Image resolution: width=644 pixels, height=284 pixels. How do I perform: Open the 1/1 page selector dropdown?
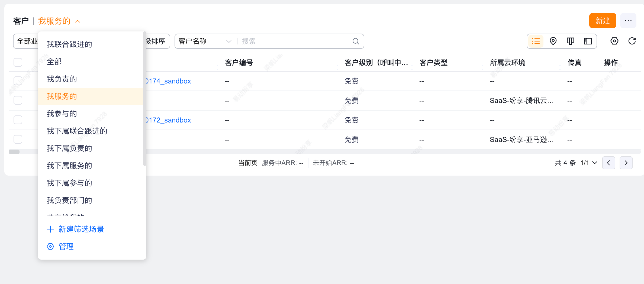[589, 163]
